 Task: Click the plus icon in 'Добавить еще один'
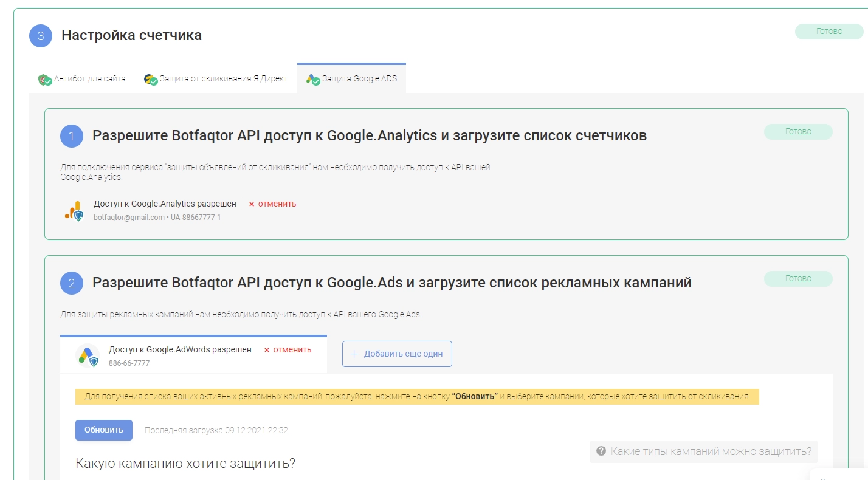354,354
